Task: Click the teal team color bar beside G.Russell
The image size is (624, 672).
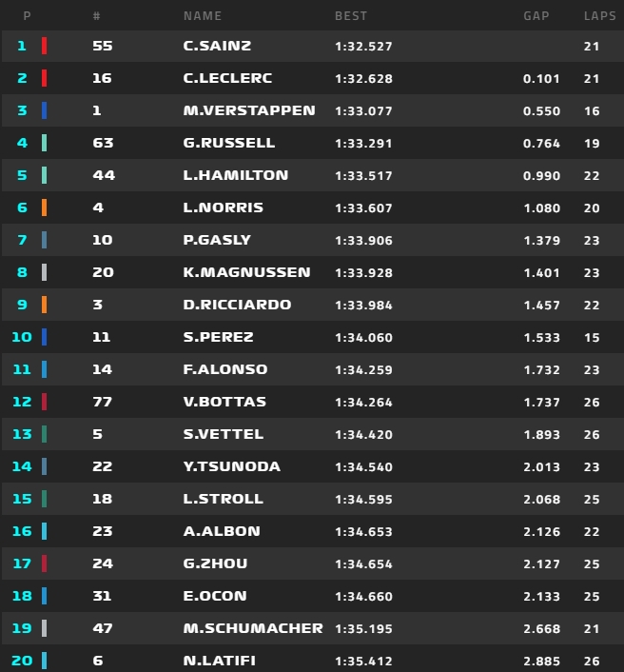Action: [x=44, y=143]
